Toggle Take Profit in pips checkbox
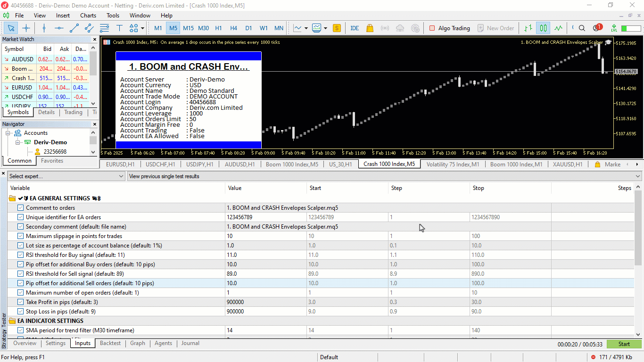 (20, 302)
